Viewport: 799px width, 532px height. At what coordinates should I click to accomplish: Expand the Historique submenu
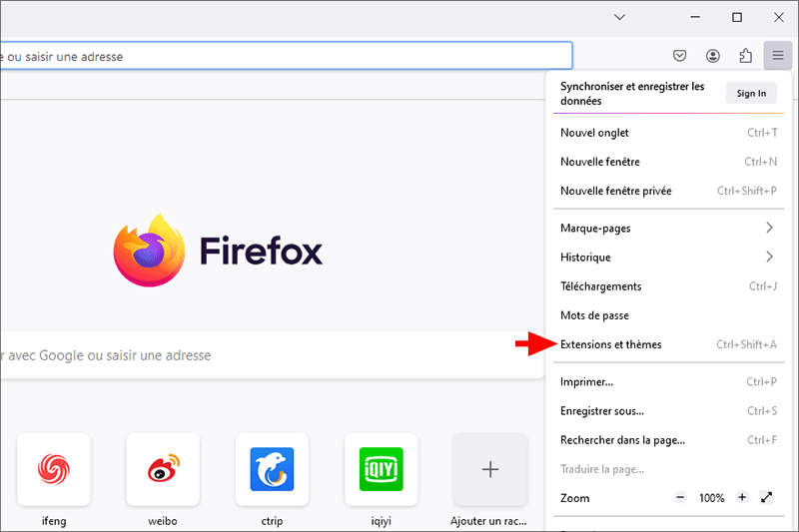tap(668, 258)
